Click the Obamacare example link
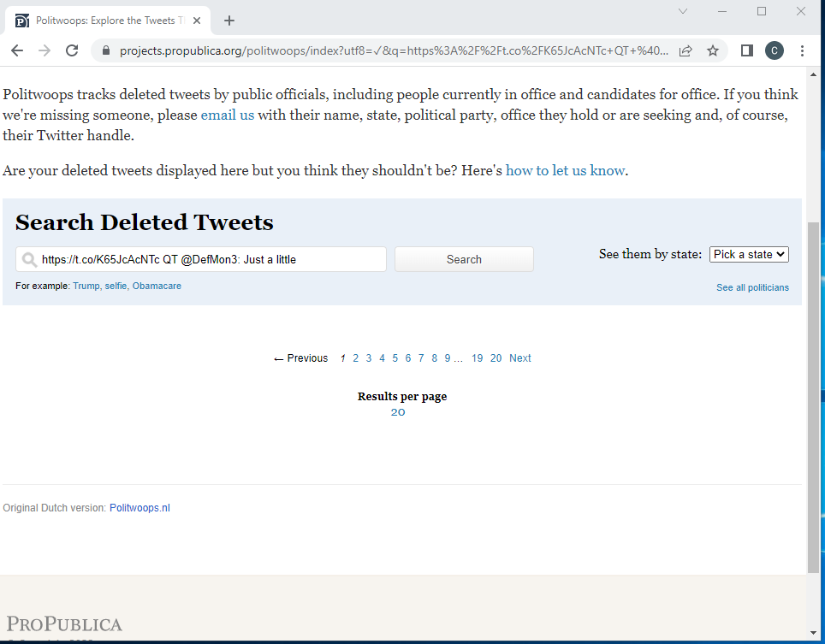 coord(157,286)
